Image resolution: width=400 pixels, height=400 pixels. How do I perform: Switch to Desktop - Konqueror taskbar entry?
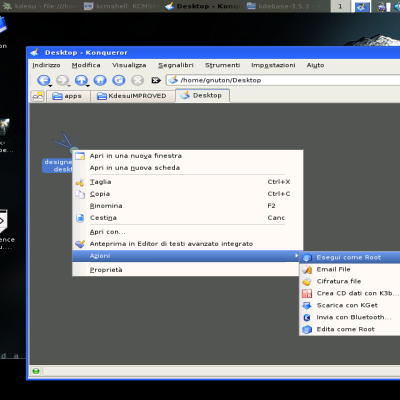[x=203, y=6]
